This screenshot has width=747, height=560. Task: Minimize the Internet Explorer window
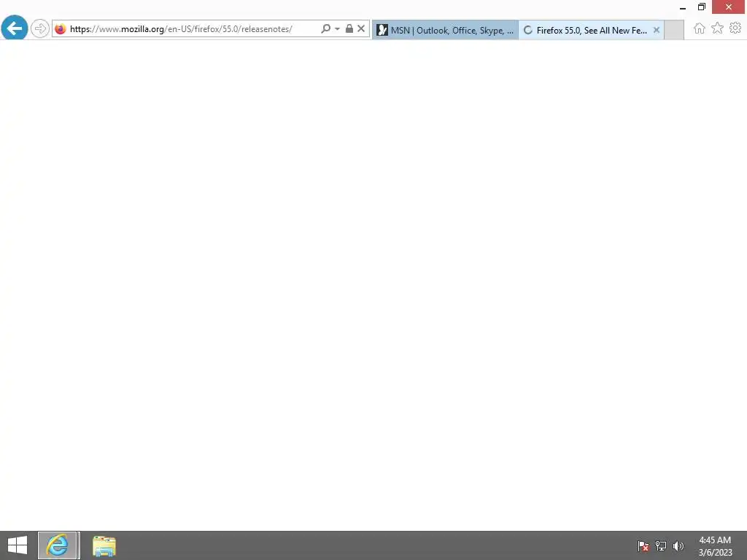pos(683,7)
